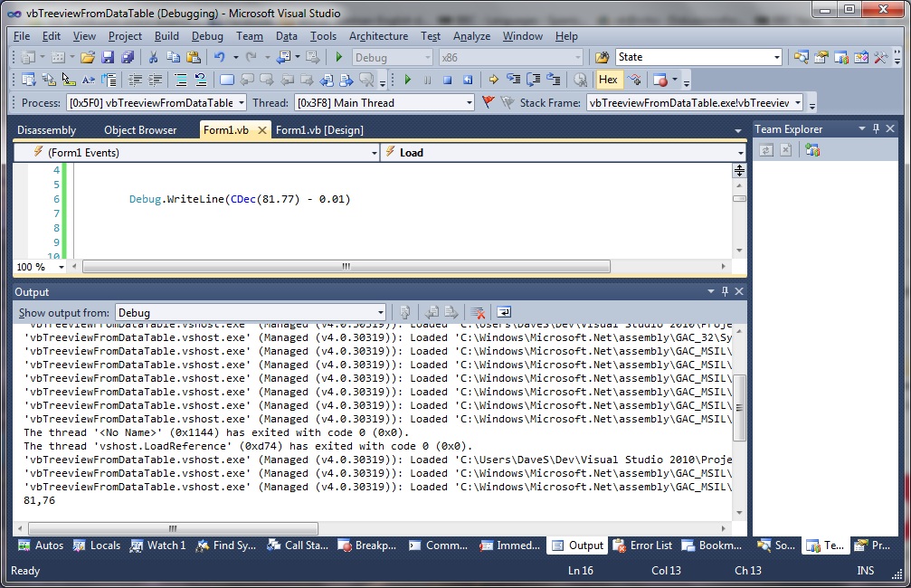This screenshot has height=588, width=911.
Task: Click the Open File folder icon
Action: tap(88, 57)
